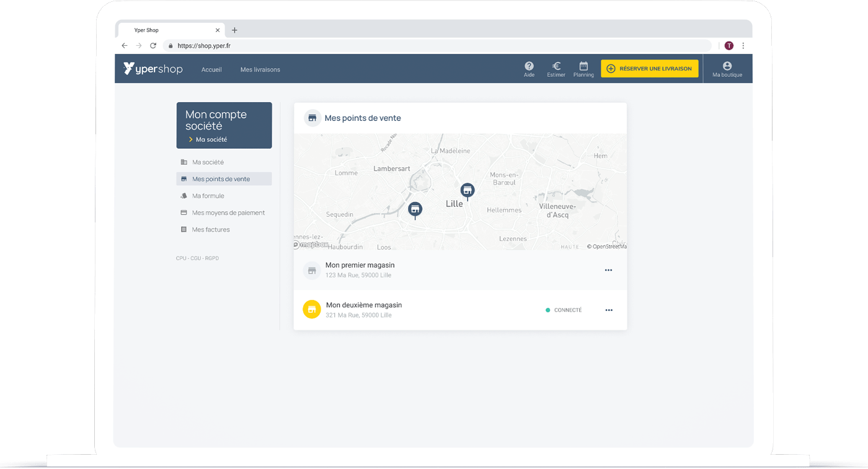Click the yellow Mon deuxième magasin icon
868x469 pixels.
312,309
